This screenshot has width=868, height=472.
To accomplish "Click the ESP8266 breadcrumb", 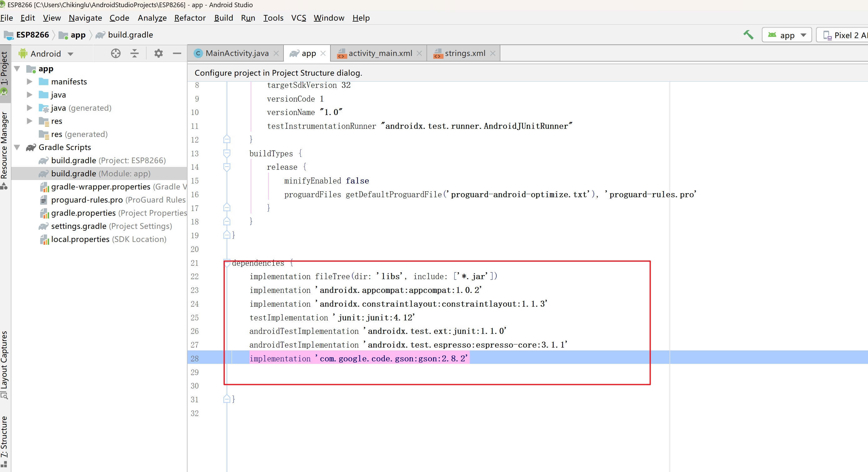I will (x=32, y=35).
